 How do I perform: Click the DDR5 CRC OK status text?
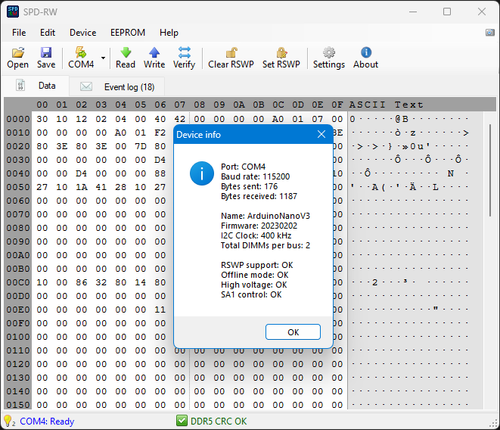219,421
